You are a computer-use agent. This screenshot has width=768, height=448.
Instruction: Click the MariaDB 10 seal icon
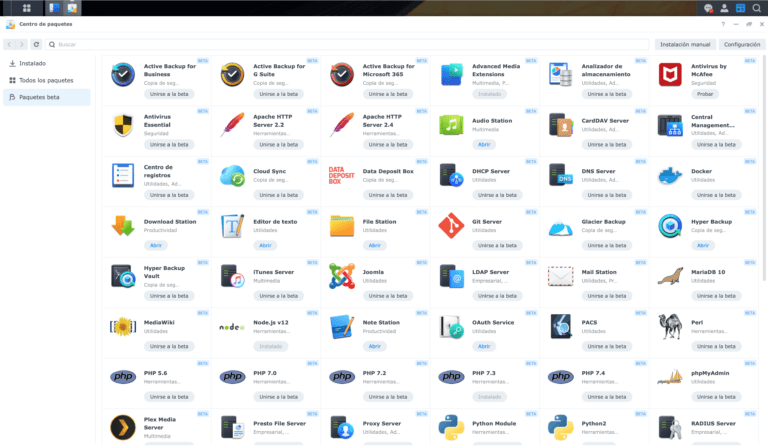point(670,277)
